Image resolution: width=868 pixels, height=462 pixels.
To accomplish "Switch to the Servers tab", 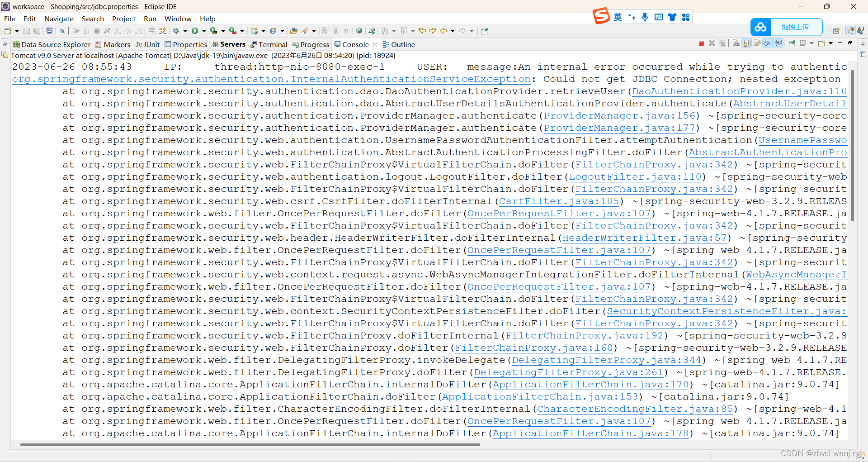I will 229,44.
